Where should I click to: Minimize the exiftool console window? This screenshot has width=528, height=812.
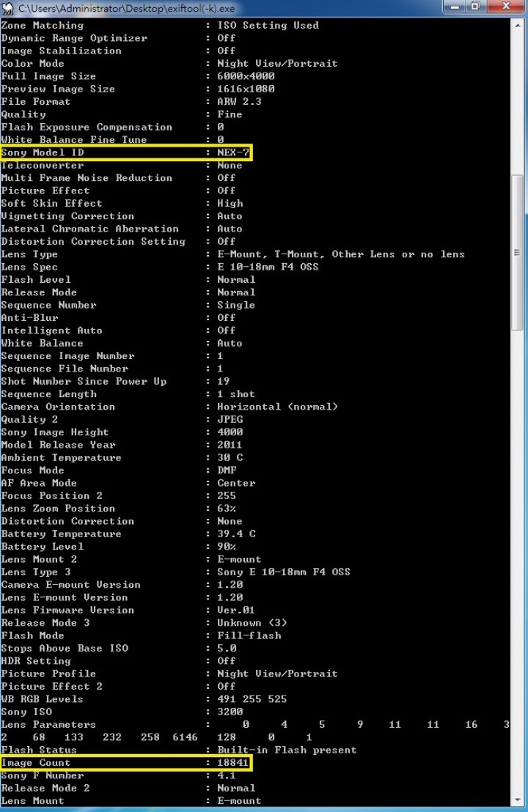[x=455, y=6]
